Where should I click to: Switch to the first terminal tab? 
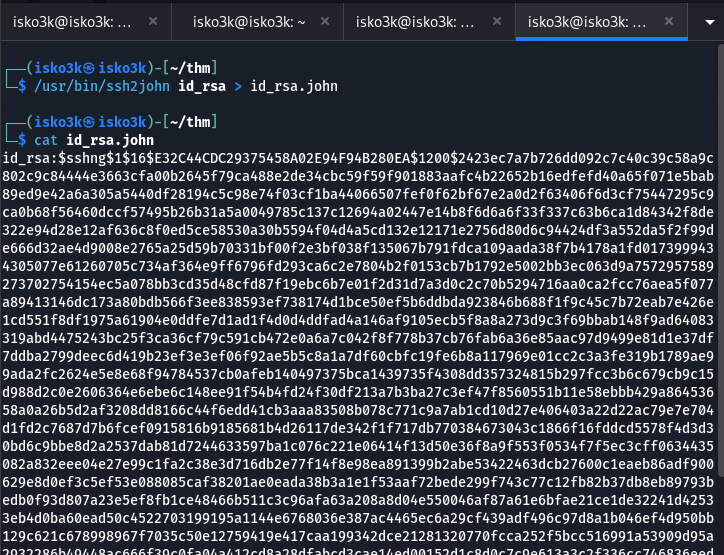coord(70,21)
